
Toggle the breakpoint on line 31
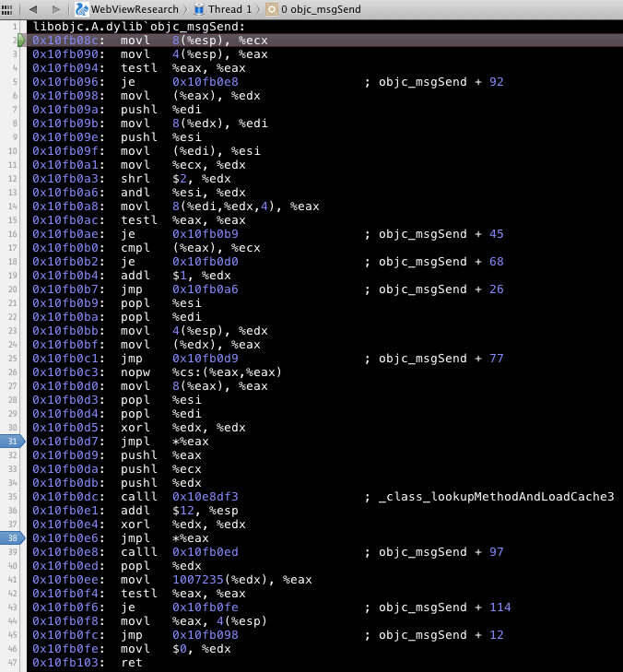[12, 442]
